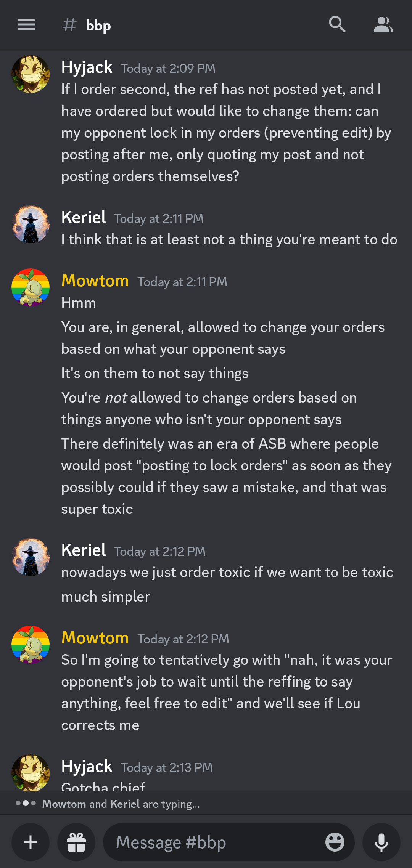The height and width of the screenshot is (868, 412).
Task: Tap Mowtom's username at 2:11 PM
Action: (95, 281)
